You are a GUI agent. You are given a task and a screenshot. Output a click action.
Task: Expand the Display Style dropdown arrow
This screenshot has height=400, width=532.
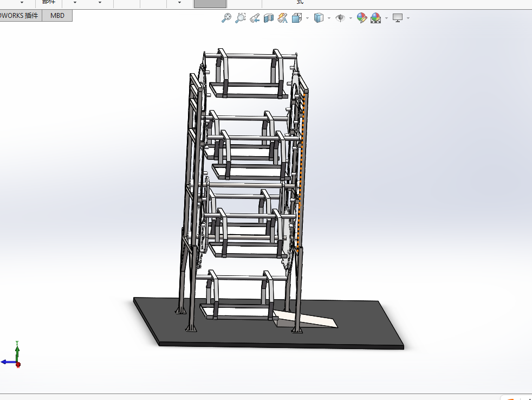point(329,18)
